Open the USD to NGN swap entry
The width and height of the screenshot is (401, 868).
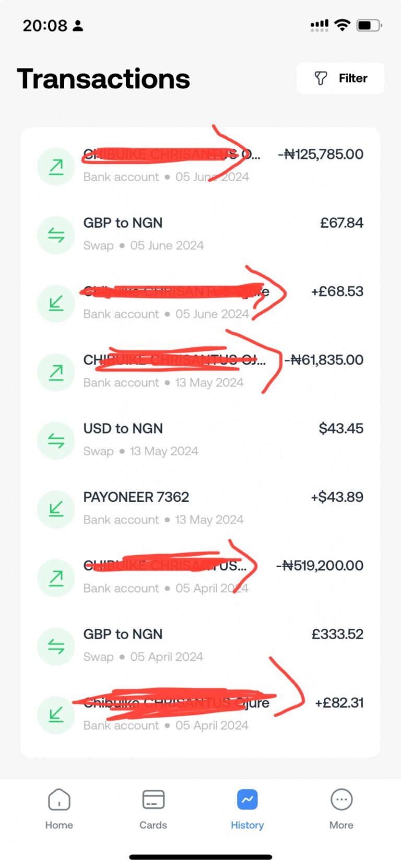pyautogui.click(x=123, y=429)
